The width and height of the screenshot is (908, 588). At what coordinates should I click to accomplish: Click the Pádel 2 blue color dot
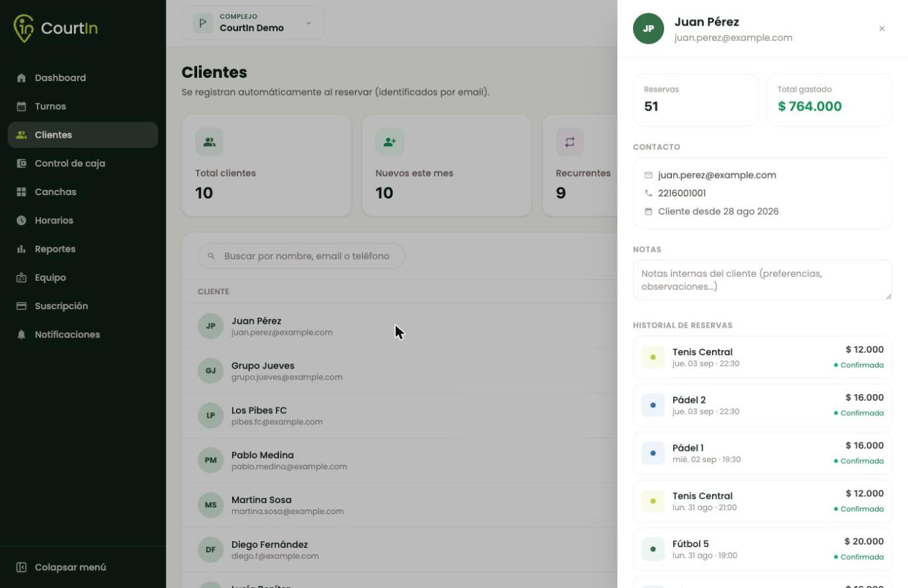tap(653, 405)
